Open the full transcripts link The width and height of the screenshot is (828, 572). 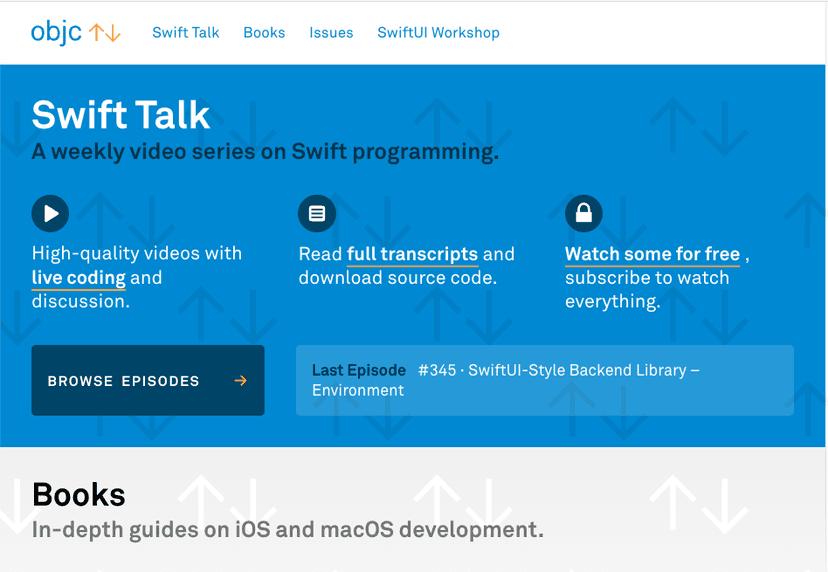(x=412, y=254)
